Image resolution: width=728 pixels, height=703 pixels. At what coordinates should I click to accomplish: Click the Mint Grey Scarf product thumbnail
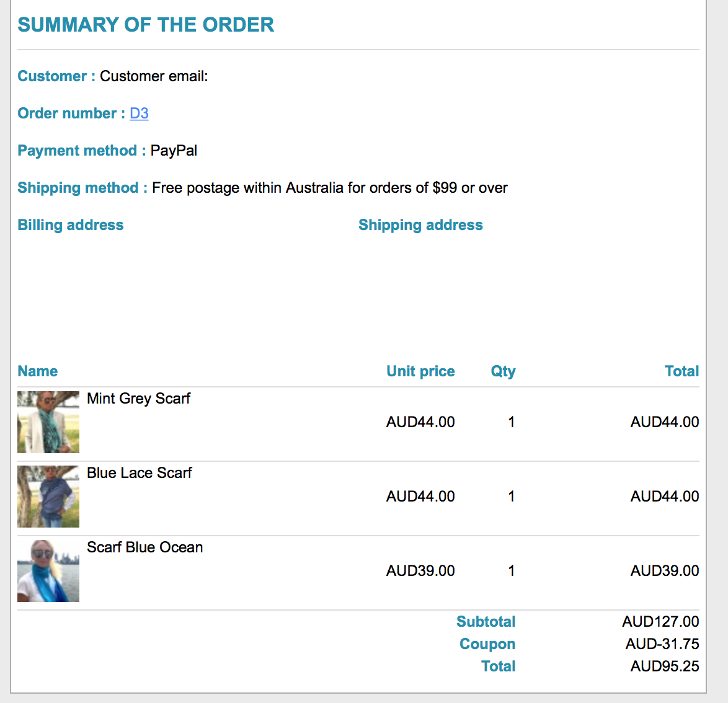point(48,422)
